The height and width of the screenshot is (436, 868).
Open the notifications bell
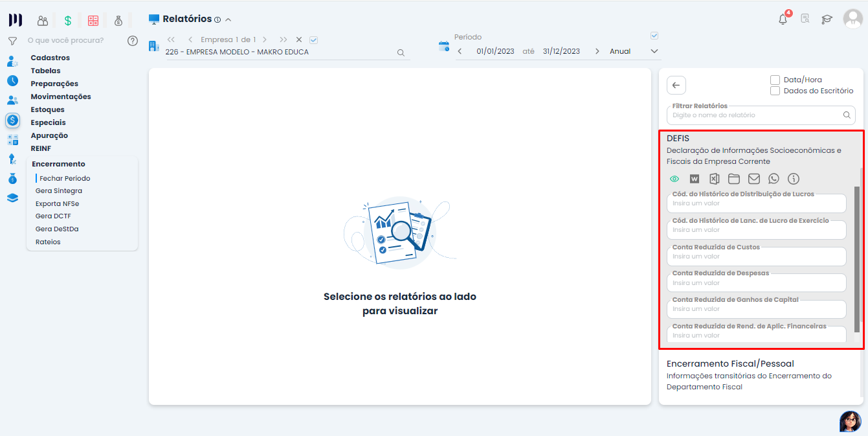pos(783,19)
